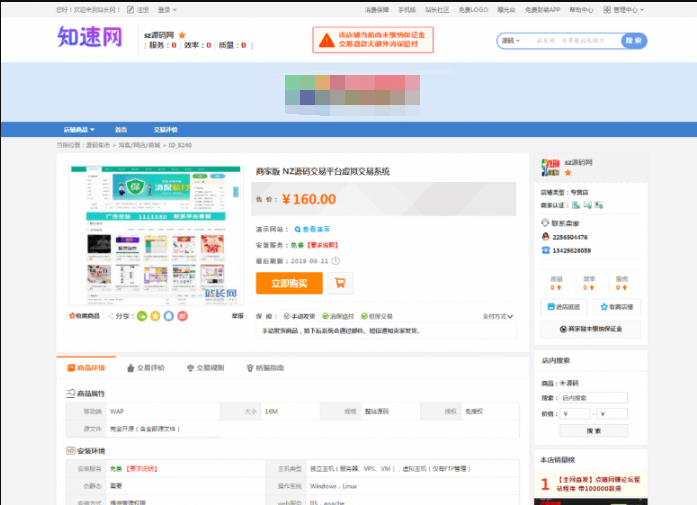Click the QQ contact number 2256504476
Image resolution: width=697 pixels, height=505 pixels.
[570, 237]
